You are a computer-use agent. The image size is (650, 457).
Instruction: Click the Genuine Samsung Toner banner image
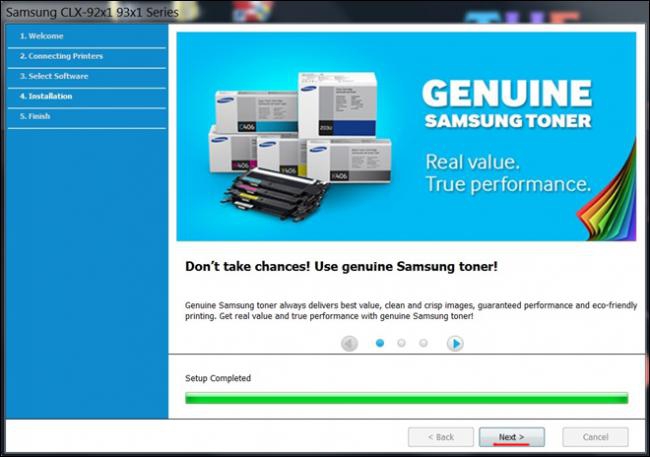[x=406, y=136]
